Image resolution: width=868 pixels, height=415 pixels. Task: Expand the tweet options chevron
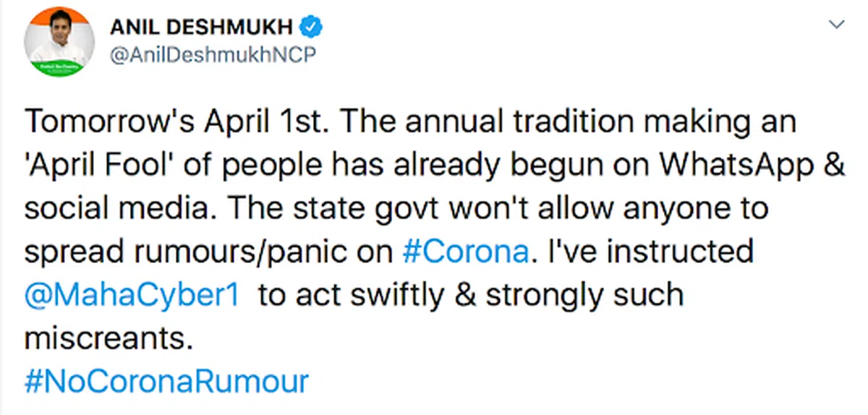[x=837, y=25]
